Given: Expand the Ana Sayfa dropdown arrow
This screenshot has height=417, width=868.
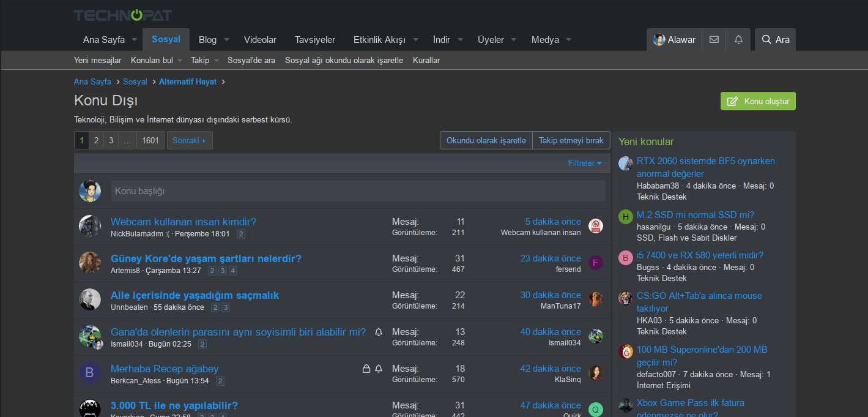Looking at the screenshot, I should [x=135, y=40].
